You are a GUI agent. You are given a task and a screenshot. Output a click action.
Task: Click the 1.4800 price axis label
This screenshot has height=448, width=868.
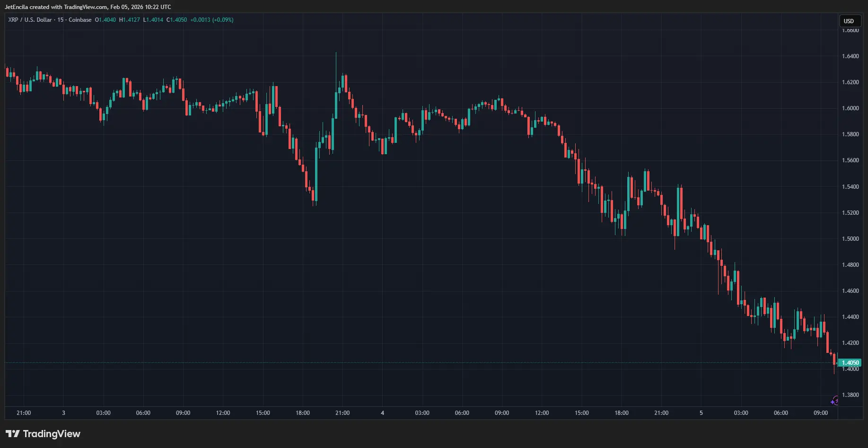[x=850, y=265]
